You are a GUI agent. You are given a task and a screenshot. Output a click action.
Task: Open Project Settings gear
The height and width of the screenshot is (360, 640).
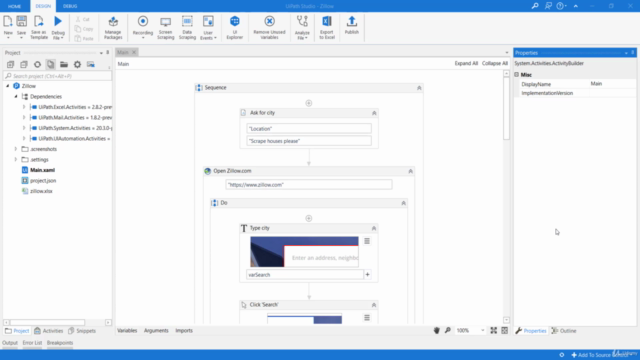point(77,64)
